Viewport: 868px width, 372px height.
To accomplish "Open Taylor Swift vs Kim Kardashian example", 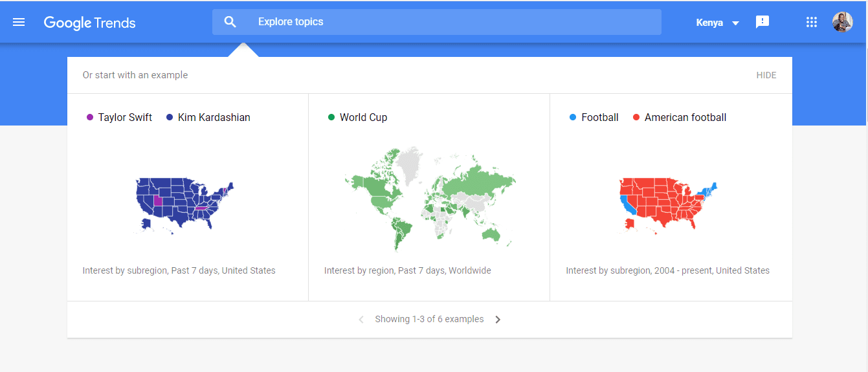I will point(188,197).
